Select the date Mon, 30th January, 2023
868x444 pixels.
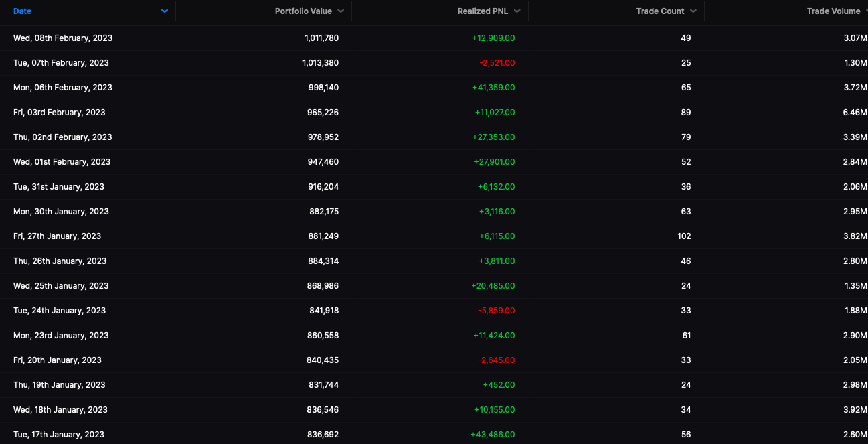click(x=61, y=212)
